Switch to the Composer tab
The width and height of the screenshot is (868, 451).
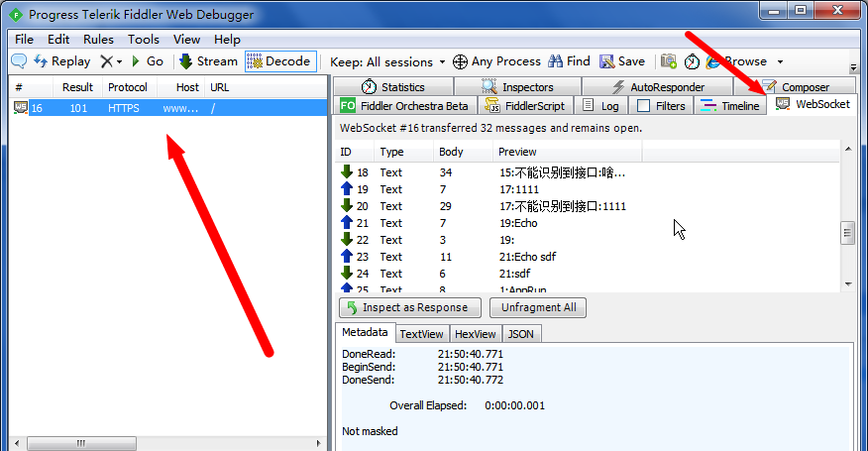pyautogui.click(x=795, y=87)
